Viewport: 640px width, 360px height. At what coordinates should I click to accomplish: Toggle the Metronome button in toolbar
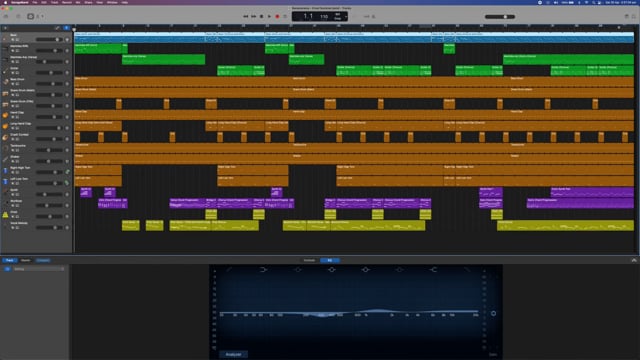[373, 17]
